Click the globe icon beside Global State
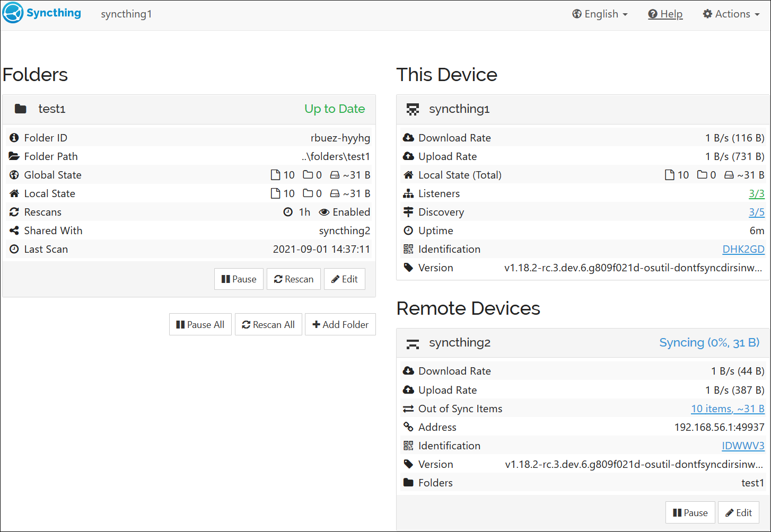Screen dimensions: 771x532 (x=14, y=175)
